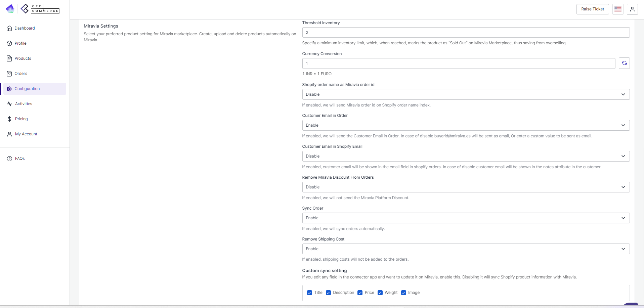
Task: Open the Orders menu item
Action: tap(35, 74)
